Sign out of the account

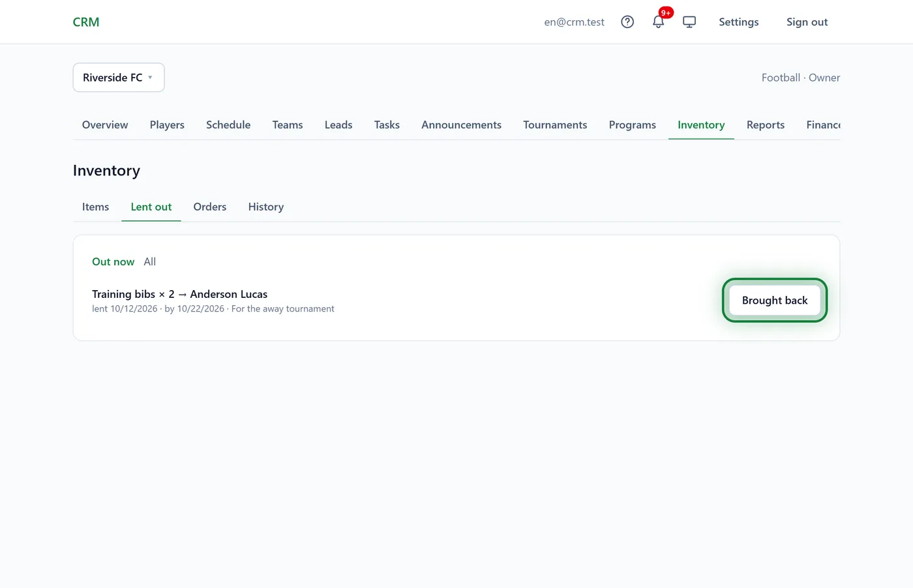coord(807,22)
